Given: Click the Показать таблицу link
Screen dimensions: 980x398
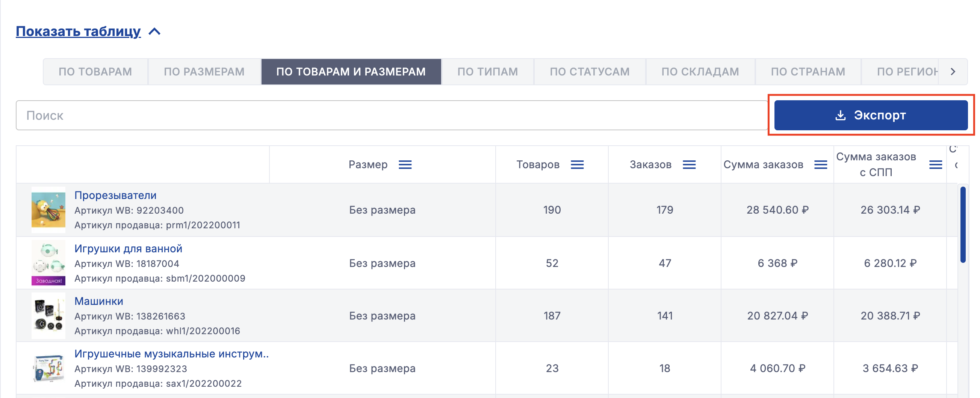Looking at the screenshot, I should click(x=79, y=31).
